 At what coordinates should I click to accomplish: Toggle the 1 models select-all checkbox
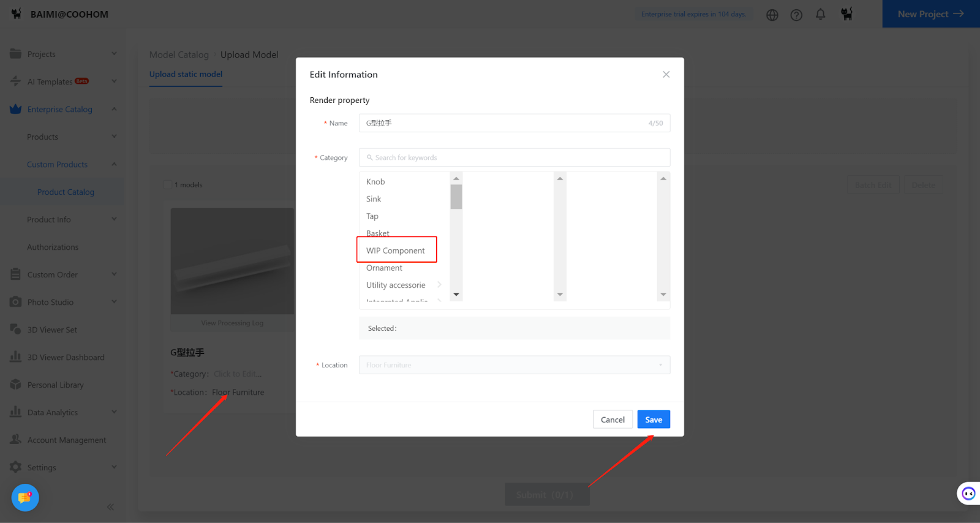click(168, 184)
